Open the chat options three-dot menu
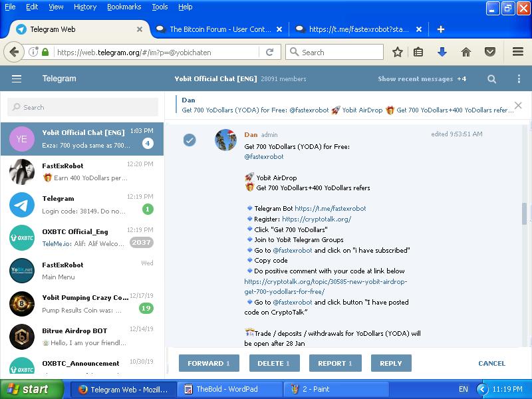The height and width of the screenshot is (399, 532). click(519, 78)
